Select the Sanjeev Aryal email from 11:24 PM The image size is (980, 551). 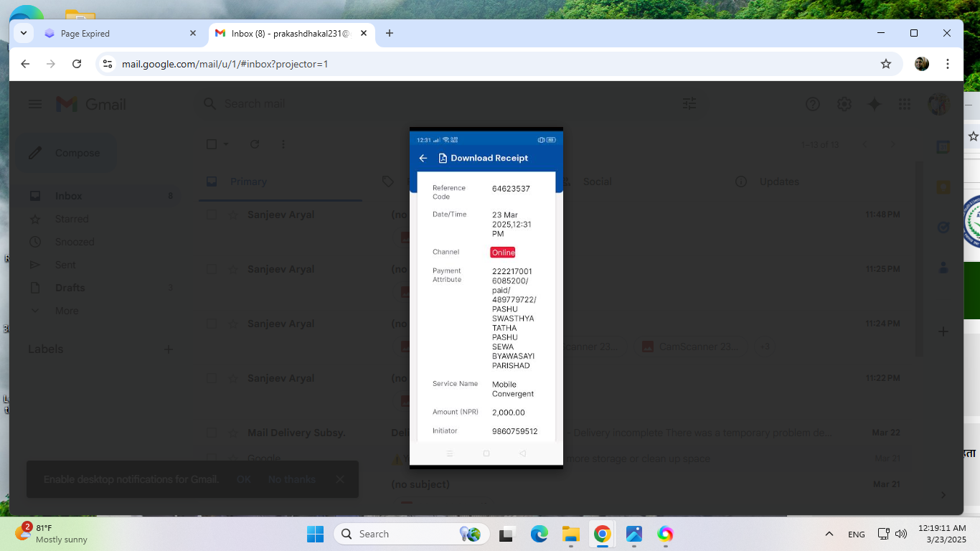212,324
